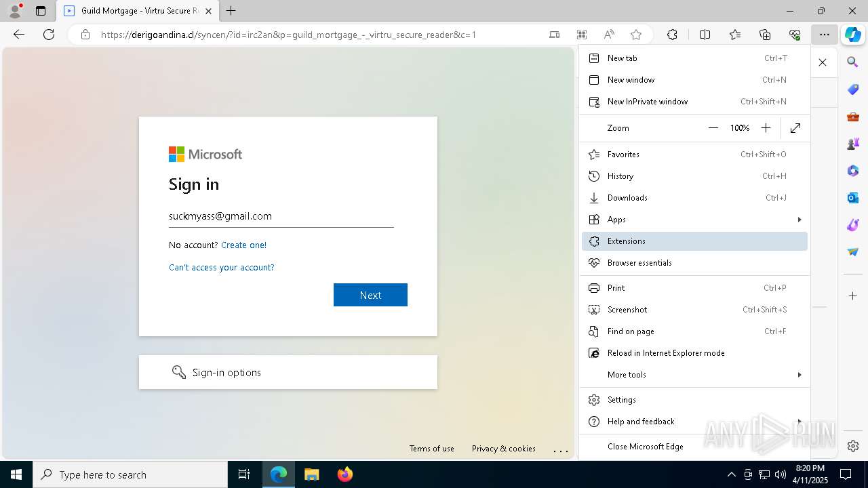Open Split screen icon in toolbar
The image size is (868, 488).
pos(705,35)
